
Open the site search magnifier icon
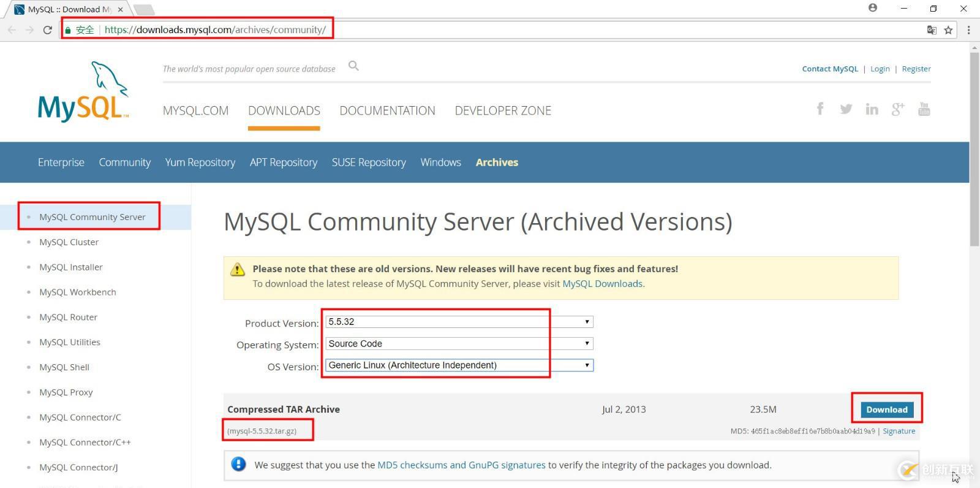tap(353, 66)
